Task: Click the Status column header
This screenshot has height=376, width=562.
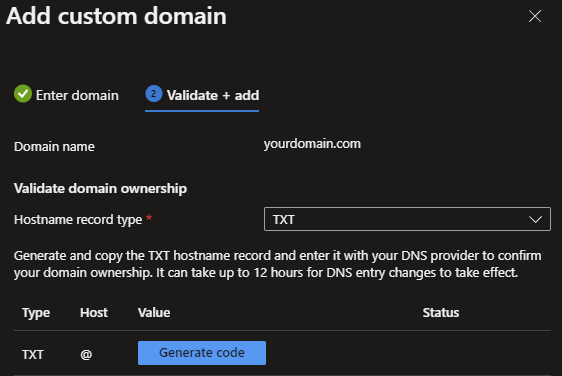Action: point(441,313)
